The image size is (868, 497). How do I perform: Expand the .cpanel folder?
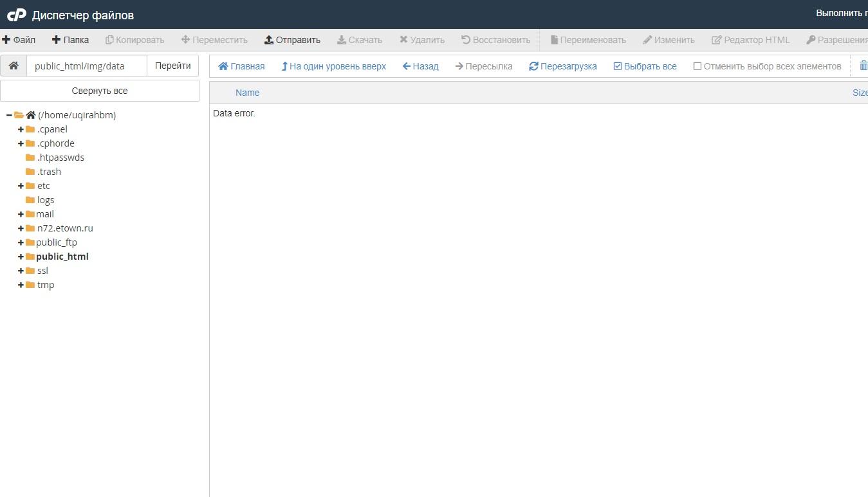tap(21, 129)
